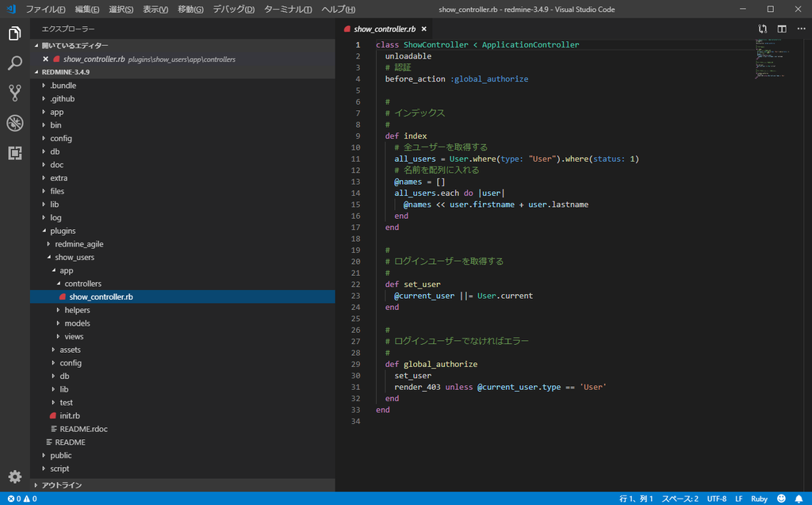The width and height of the screenshot is (812, 505).
Task: Open the Extensions view icon
Action: point(14,153)
